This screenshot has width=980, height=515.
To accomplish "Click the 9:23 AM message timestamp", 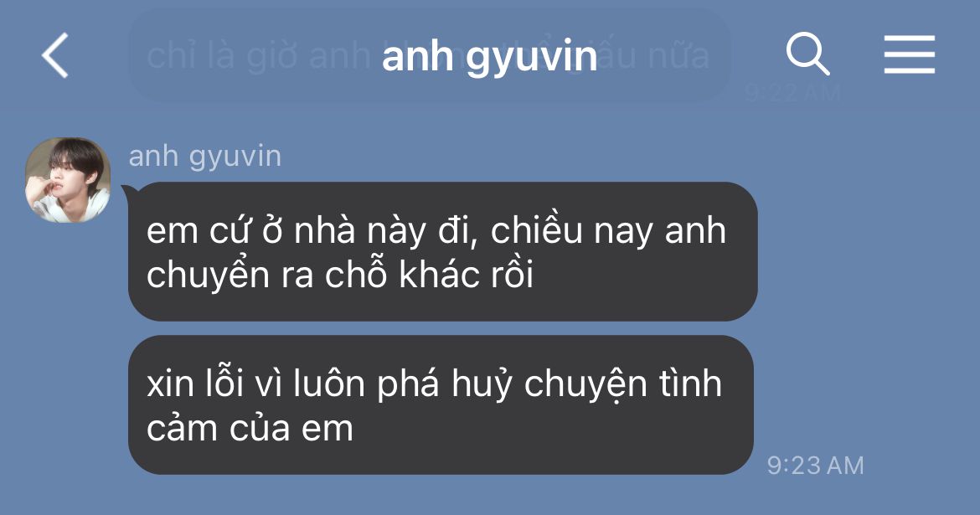I will (x=815, y=466).
